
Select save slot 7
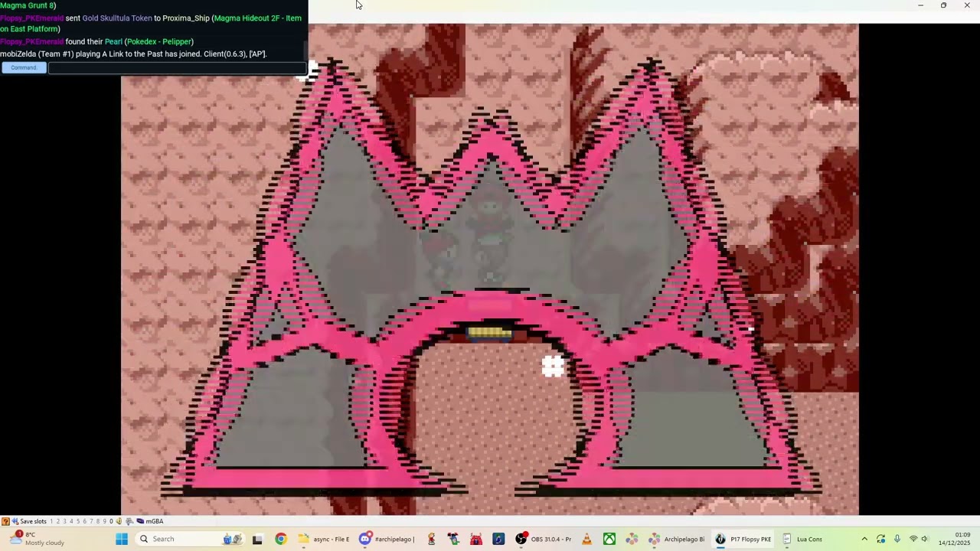tap(91, 521)
